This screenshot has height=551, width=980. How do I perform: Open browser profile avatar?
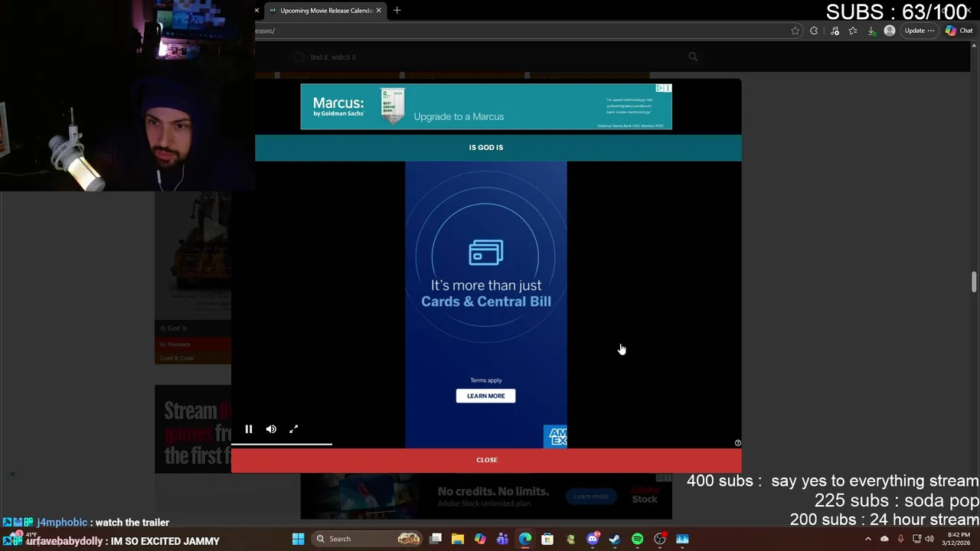coord(889,31)
